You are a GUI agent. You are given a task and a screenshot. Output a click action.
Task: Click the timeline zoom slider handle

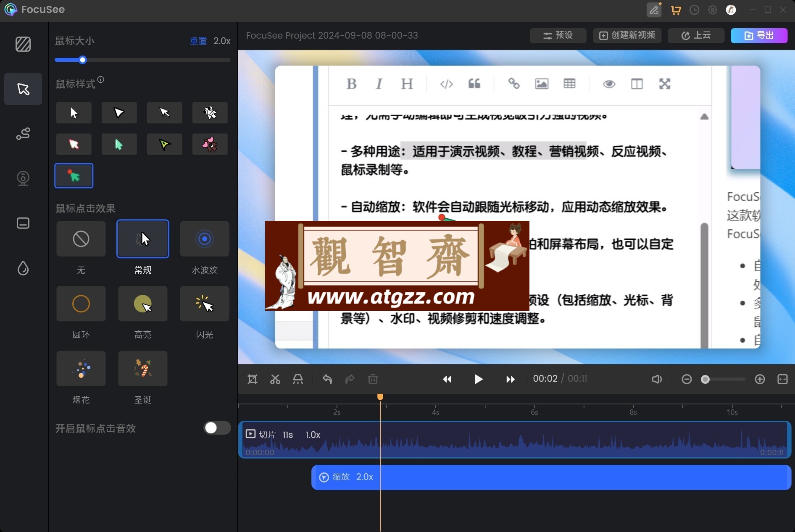[705, 379]
